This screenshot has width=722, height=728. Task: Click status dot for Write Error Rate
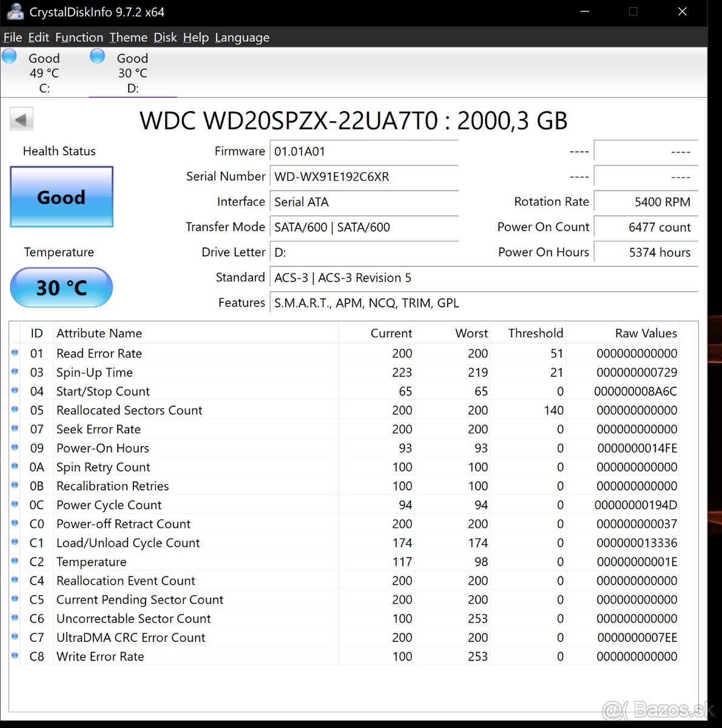pos(15,656)
